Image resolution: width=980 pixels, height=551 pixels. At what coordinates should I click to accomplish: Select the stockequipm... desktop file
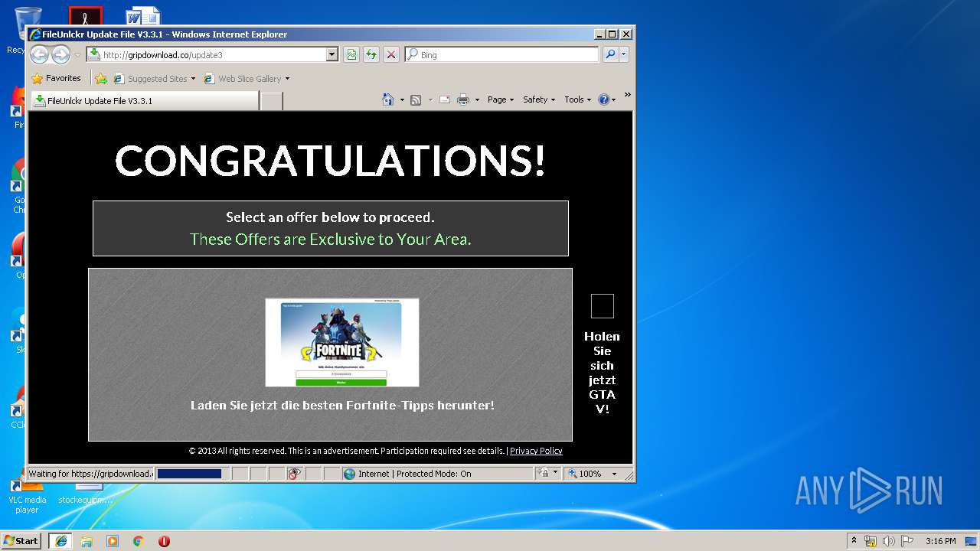coord(86,494)
